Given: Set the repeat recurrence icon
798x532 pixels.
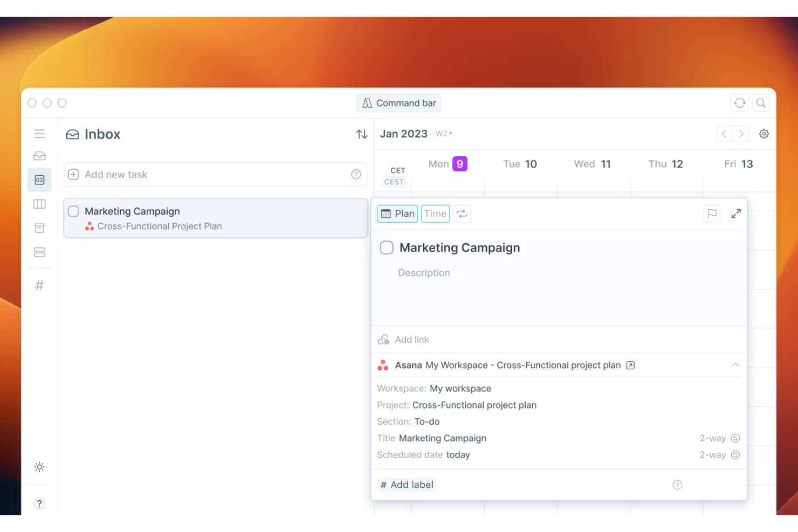Looking at the screenshot, I should click(462, 214).
